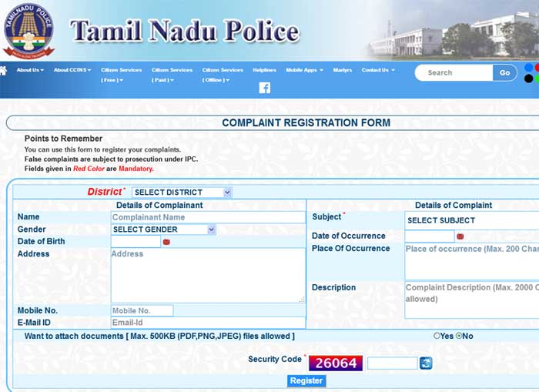
Task: Expand the About Us menu
Action: point(30,70)
